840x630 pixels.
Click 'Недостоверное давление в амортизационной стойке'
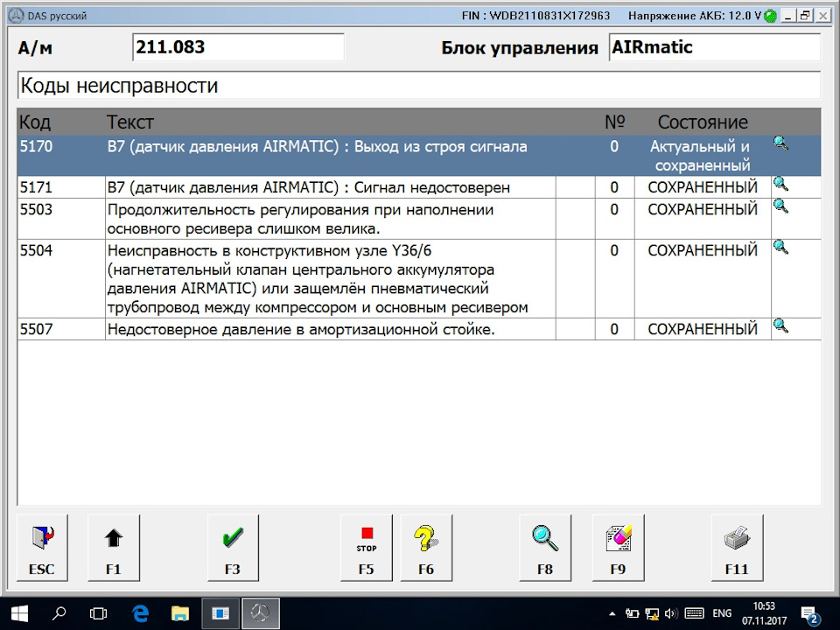tap(300, 329)
